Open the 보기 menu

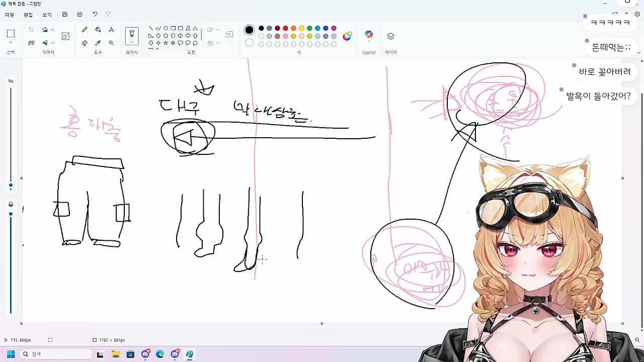47,15
